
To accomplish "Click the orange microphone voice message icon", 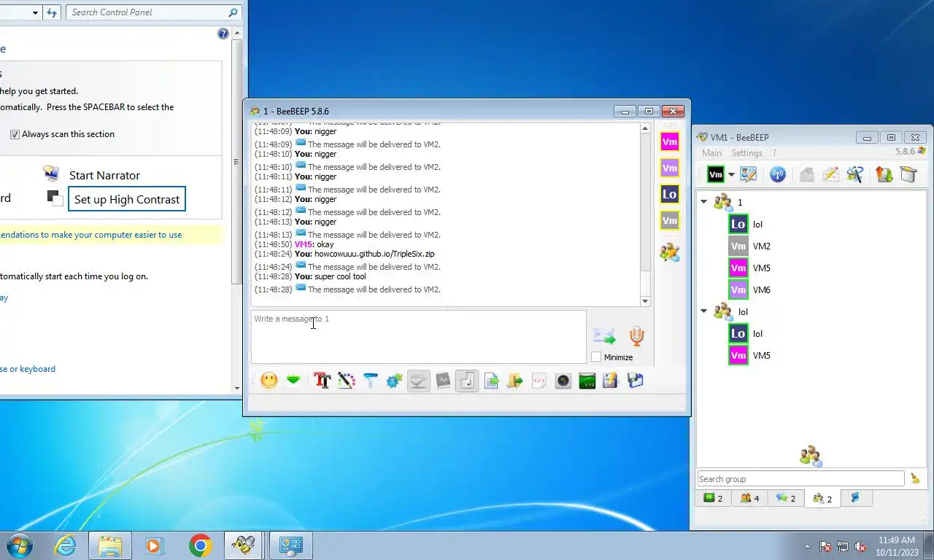I will (x=636, y=336).
